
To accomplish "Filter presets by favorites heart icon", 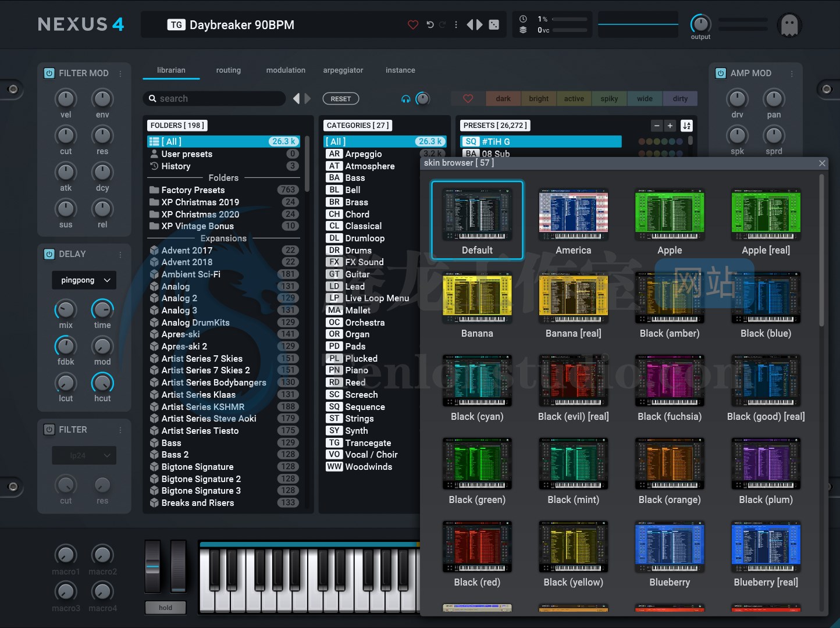I will [x=468, y=99].
